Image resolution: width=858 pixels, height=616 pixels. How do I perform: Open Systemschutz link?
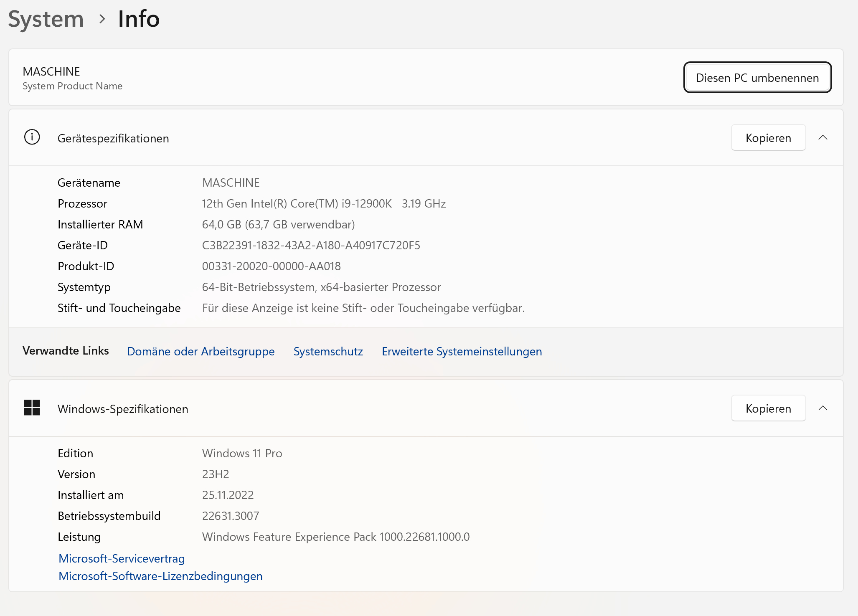(x=328, y=352)
